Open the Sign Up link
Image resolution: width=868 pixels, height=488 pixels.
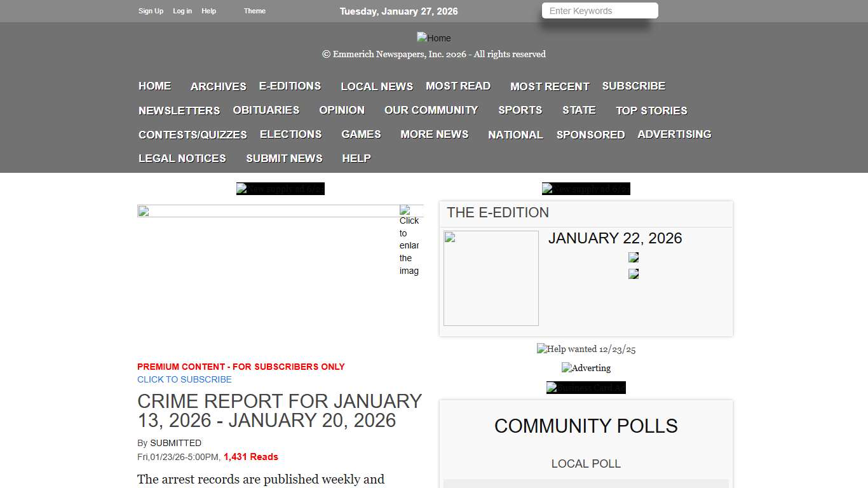pos(151,11)
